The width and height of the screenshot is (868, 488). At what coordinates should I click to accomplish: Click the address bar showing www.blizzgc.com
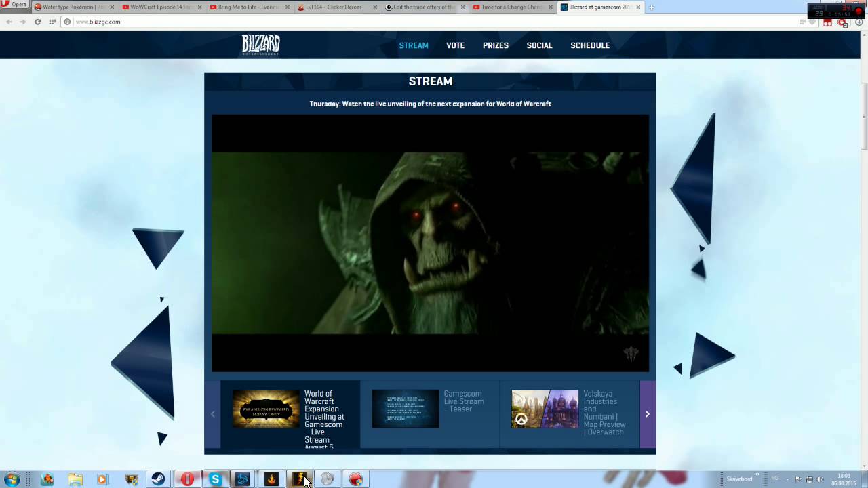coord(427,22)
